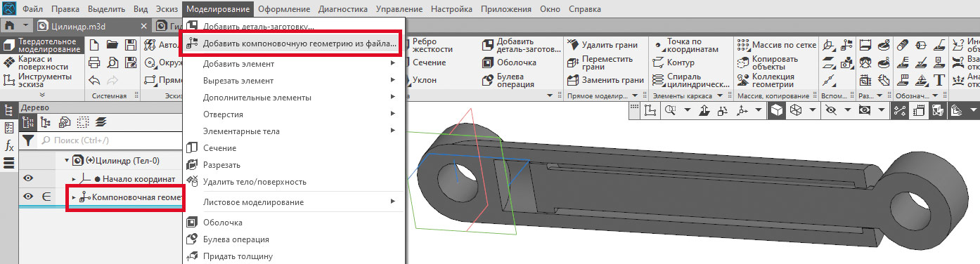Image resolution: width=980 pixels, height=264 pixels.
Task: Click the Print preview magnifier icon
Action: click(112, 62)
